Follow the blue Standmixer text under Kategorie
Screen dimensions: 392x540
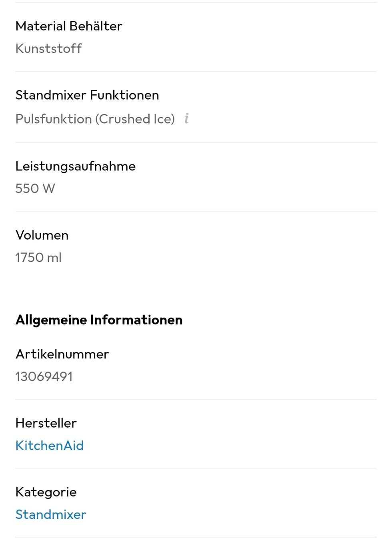coord(51,514)
